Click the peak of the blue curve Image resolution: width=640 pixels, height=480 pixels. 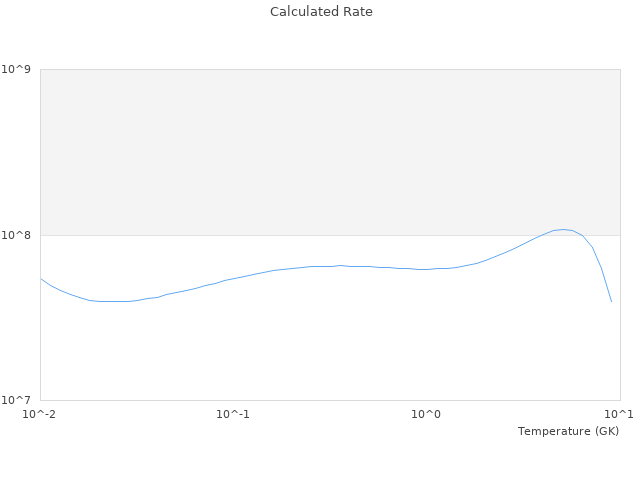pyautogui.click(x=563, y=229)
